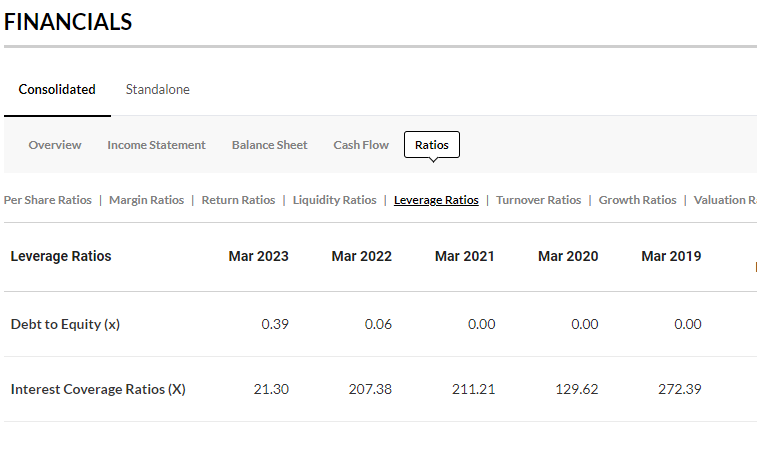Select the Debt to Equity row label
The height and width of the screenshot is (461, 757).
(x=65, y=324)
